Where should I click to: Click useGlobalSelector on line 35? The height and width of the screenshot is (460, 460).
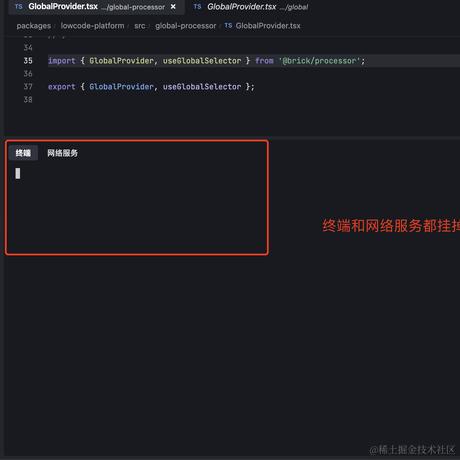[202, 61]
